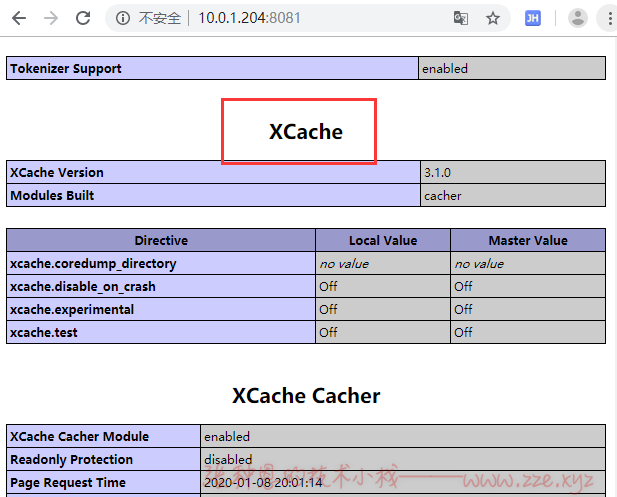Select the Directive column header
The height and width of the screenshot is (497, 617).
tap(161, 240)
